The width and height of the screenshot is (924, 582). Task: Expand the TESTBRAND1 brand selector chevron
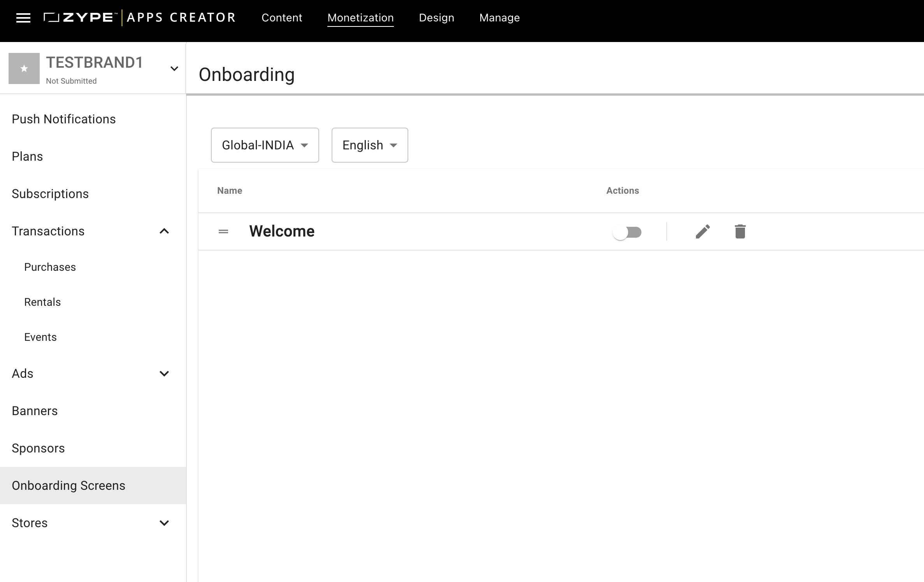(174, 69)
